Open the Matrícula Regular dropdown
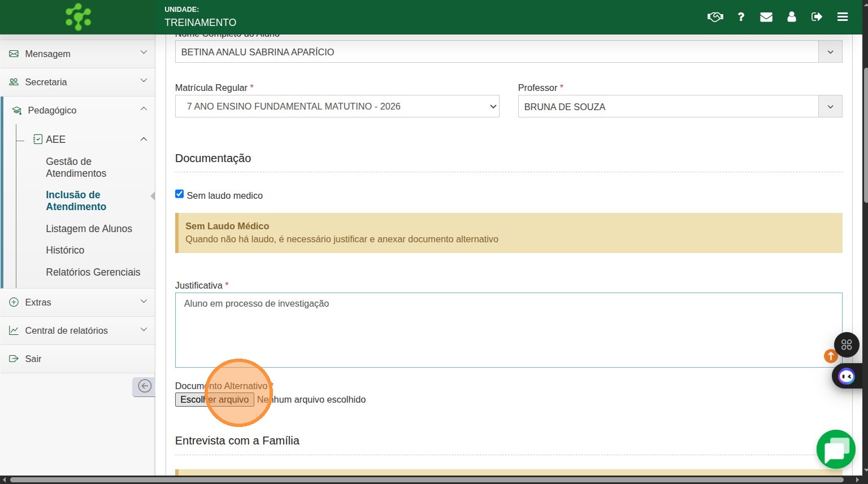Image resolution: width=868 pixels, height=484 pixels. click(337, 107)
